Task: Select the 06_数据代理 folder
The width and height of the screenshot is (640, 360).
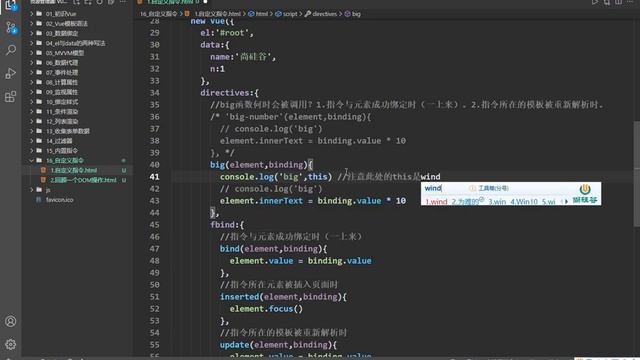Action: click(x=62, y=62)
